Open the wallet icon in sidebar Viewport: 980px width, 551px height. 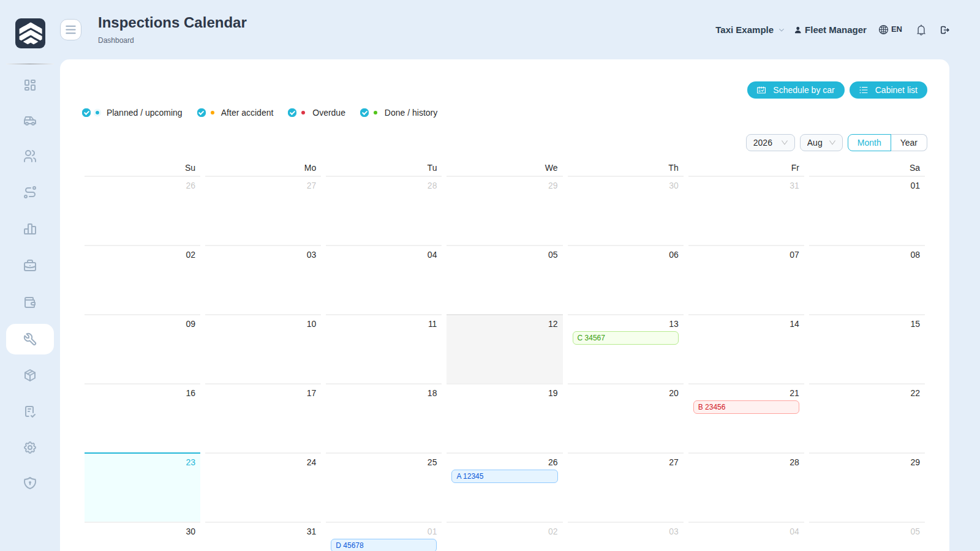point(30,302)
